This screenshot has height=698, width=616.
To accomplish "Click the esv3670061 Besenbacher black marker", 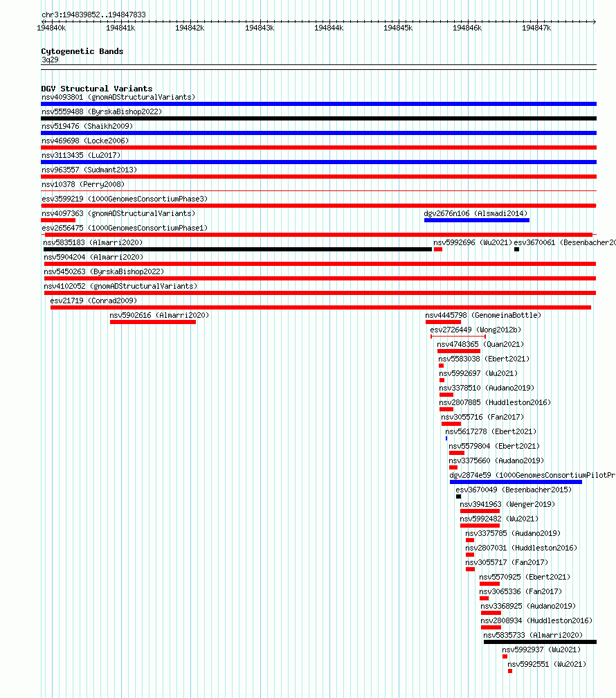I will (x=517, y=249).
